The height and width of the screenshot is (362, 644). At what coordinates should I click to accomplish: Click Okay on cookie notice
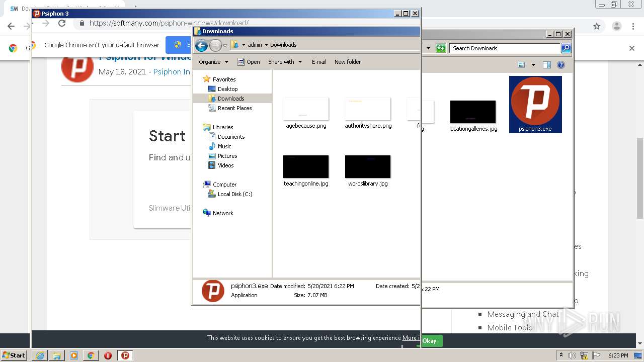[429, 341]
